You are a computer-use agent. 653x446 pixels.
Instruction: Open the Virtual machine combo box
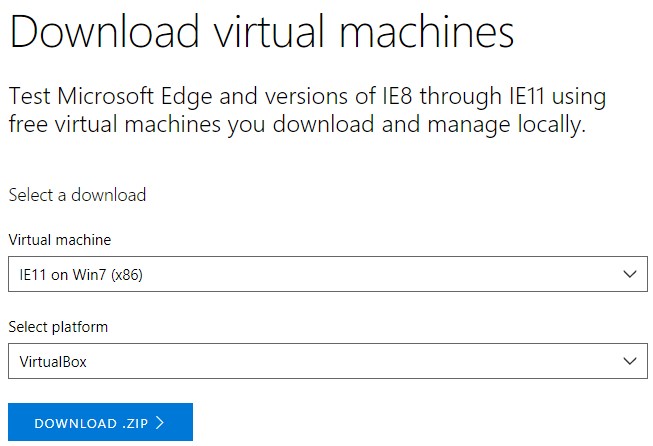tap(327, 274)
